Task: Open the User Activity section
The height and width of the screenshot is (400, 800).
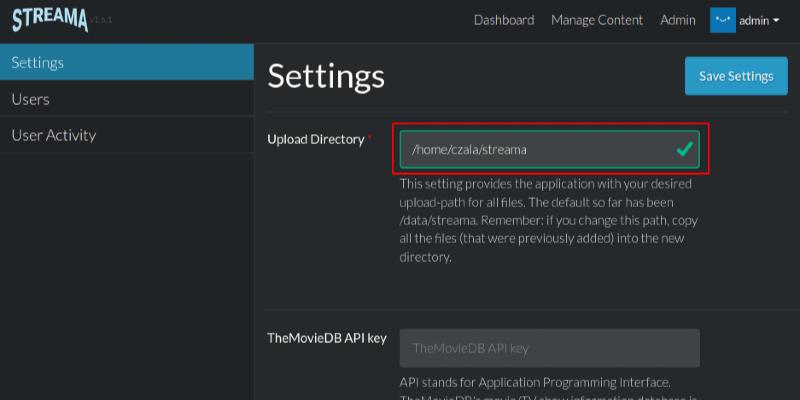Action: click(126, 135)
